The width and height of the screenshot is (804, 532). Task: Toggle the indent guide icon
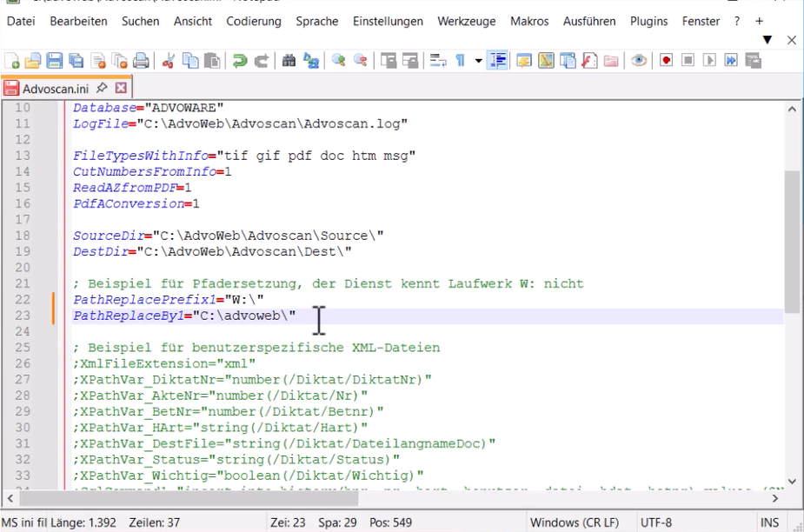497,61
